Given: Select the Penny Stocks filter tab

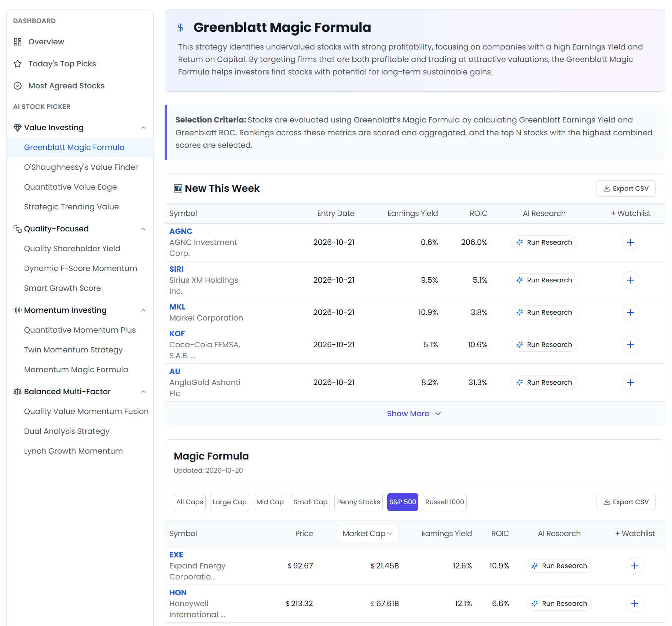Looking at the screenshot, I should click(x=359, y=502).
